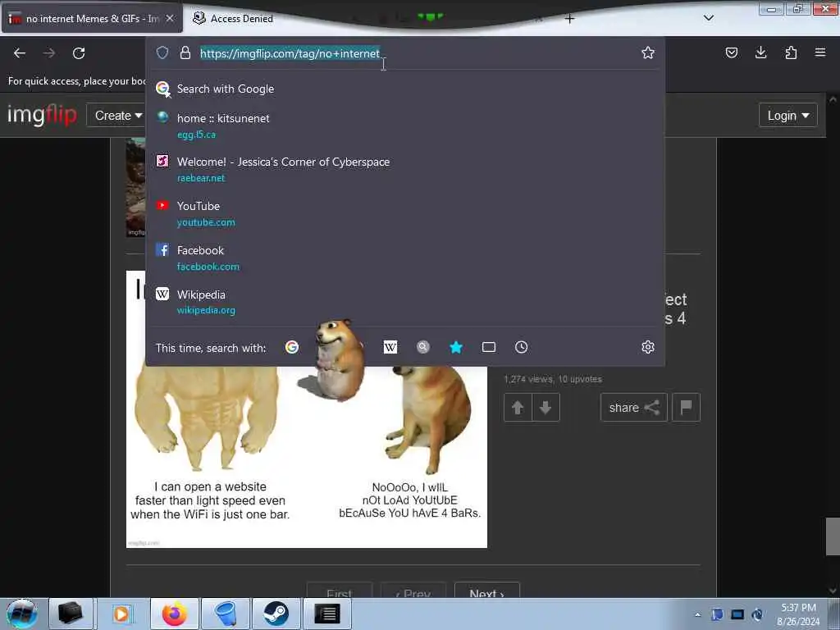
Task: Search in open Tabs icon
Action: click(489, 347)
